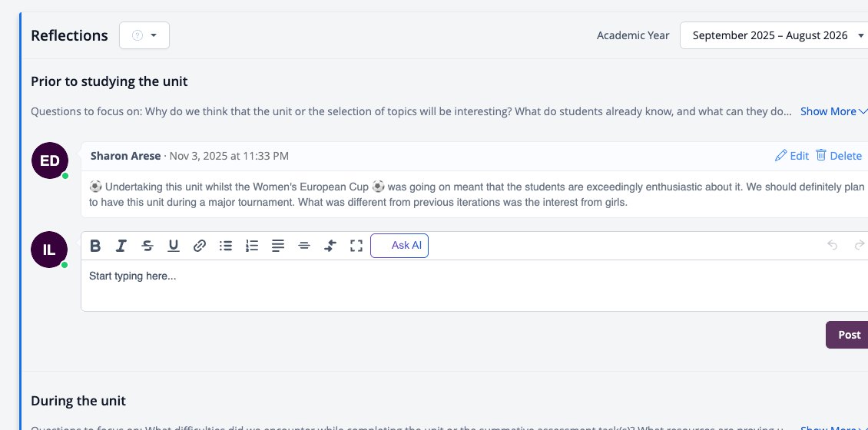Image resolution: width=868 pixels, height=430 pixels.
Task: Expand Show More for prior-to-unit questions
Action: [x=833, y=111]
